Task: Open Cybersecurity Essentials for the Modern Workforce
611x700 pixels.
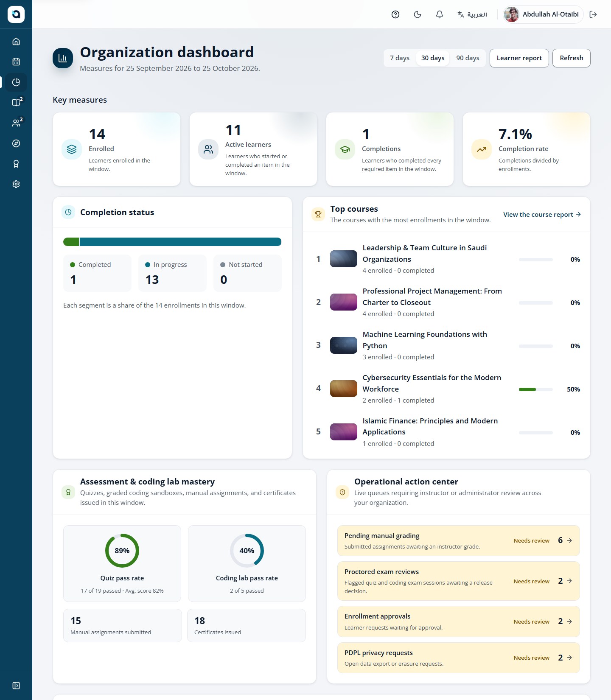Action: click(432, 383)
